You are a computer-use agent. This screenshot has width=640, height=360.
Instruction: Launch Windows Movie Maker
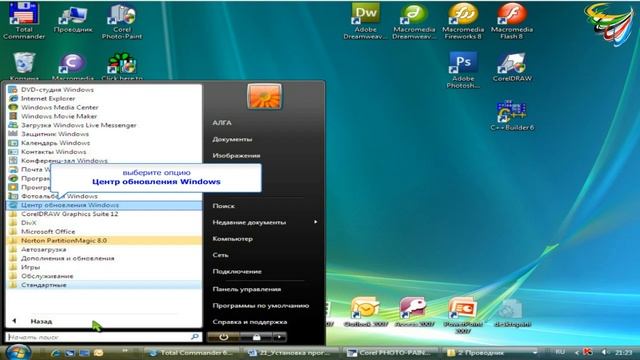point(104,116)
